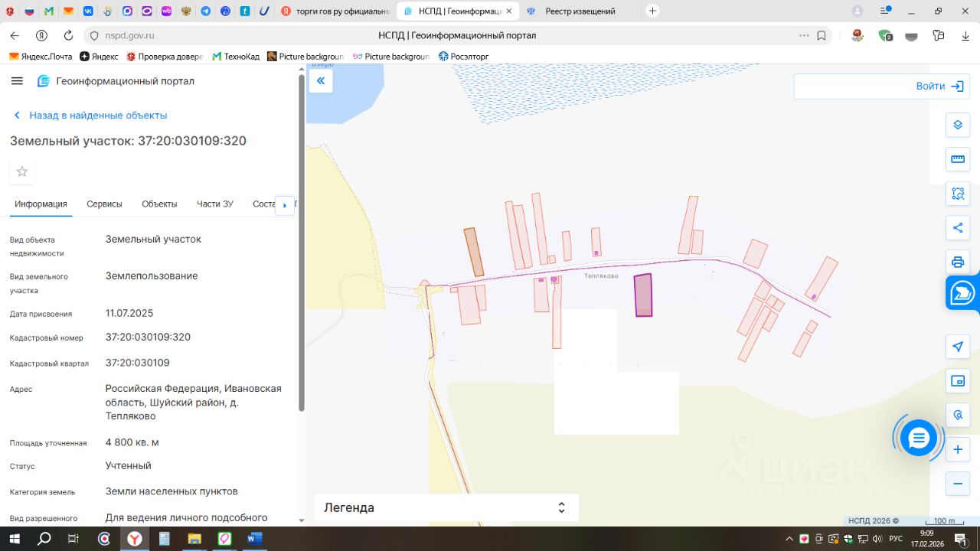Open the blue side-panel assistant widget
The image size is (980, 551).
pyautogui.click(x=963, y=293)
